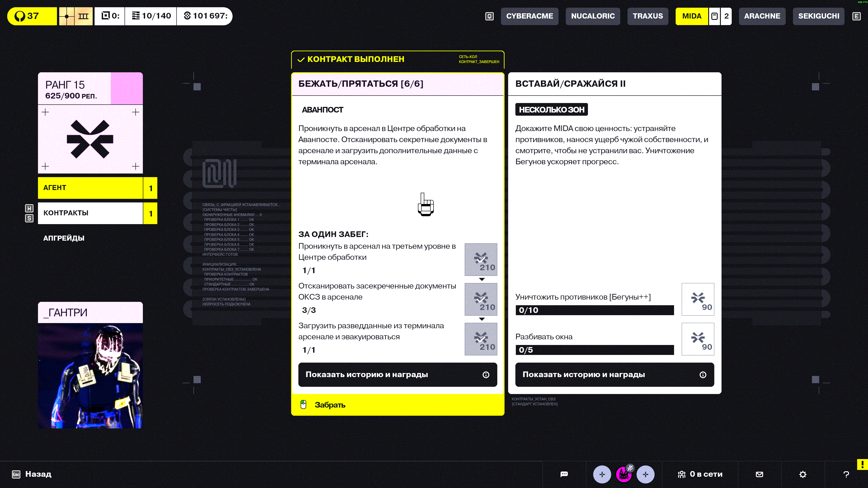Screen dimensions: 868x488
Task: Expand history info on БЕЖАТЬ/ПРЯТАТЬСЯ contract
Action: pos(398,375)
